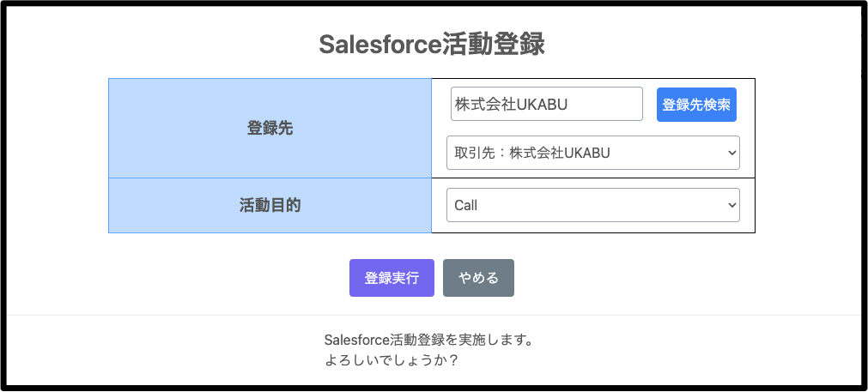Image resolution: width=868 pixels, height=392 pixels.
Task: Click the chevron arrow of the 取引先 selector
Action: coord(731,153)
